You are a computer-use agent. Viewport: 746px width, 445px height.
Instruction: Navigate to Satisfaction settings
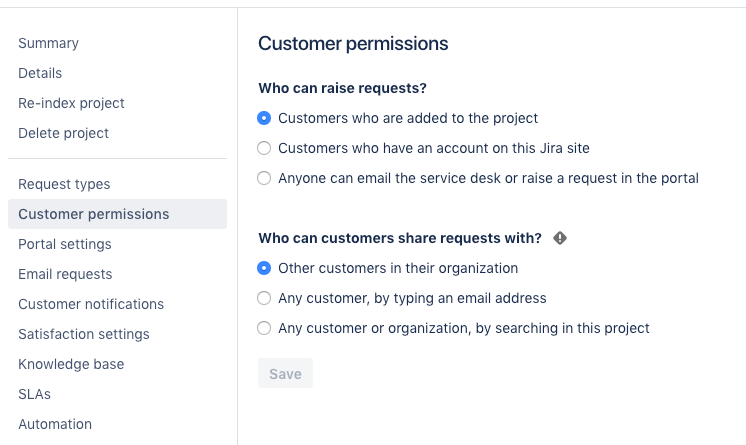pyautogui.click(x=84, y=334)
